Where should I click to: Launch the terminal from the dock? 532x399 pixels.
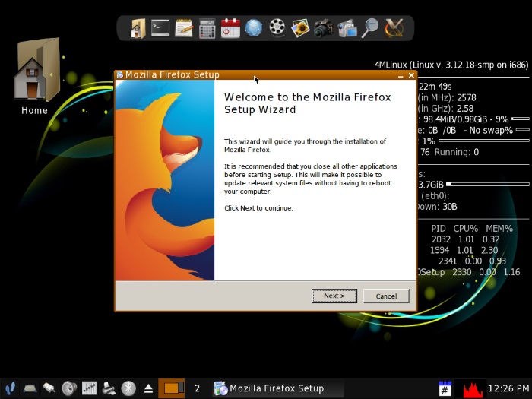coord(160,28)
